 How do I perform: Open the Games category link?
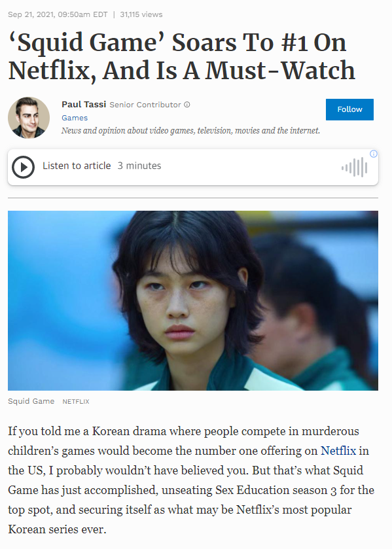75,118
